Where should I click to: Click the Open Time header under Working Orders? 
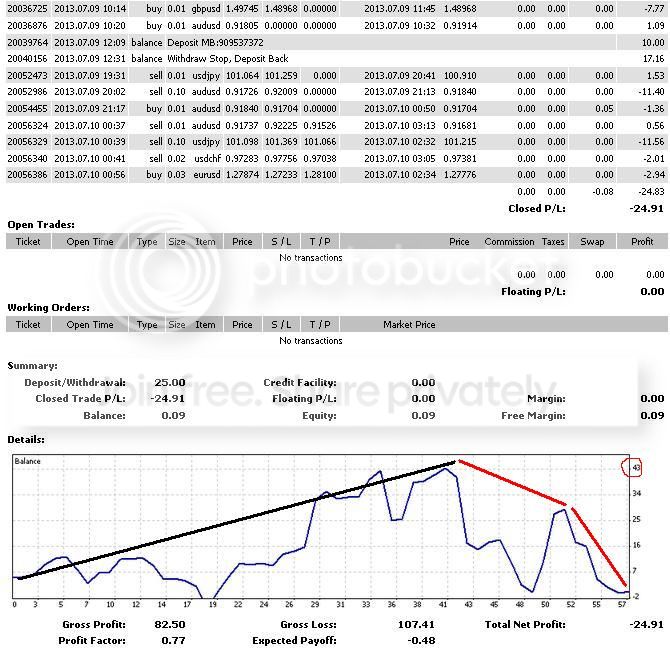pos(90,325)
